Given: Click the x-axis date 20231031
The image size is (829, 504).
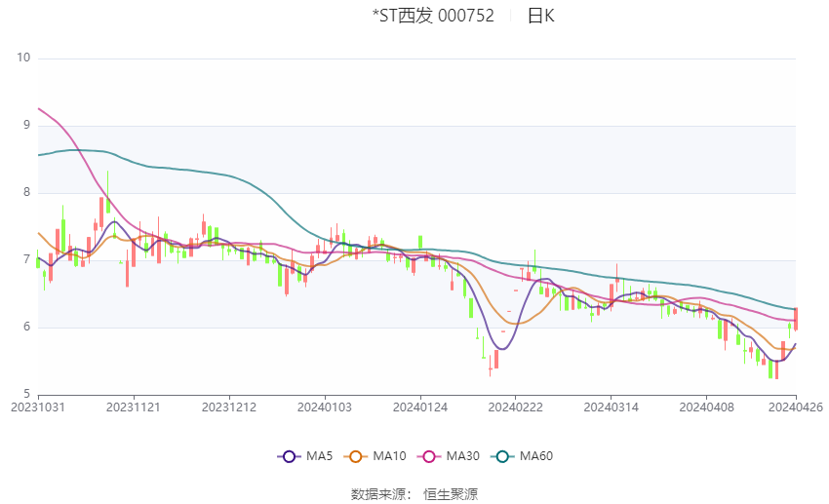Looking at the screenshot, I should tap(38, 407).
